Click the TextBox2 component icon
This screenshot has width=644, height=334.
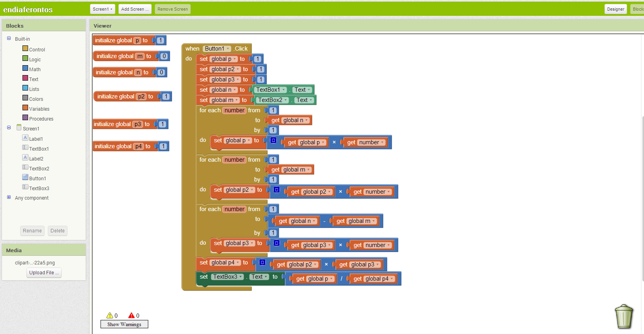[25, 167]
